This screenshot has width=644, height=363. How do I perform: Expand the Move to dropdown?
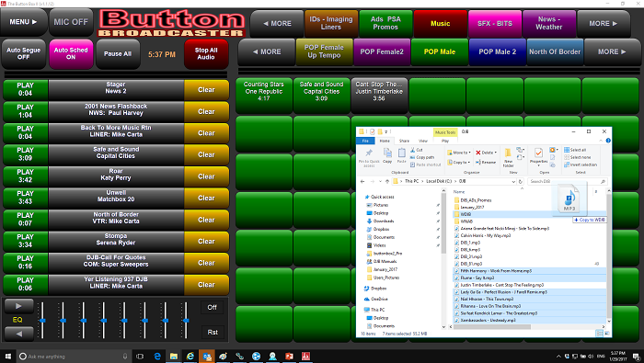(x=459, y=153)
